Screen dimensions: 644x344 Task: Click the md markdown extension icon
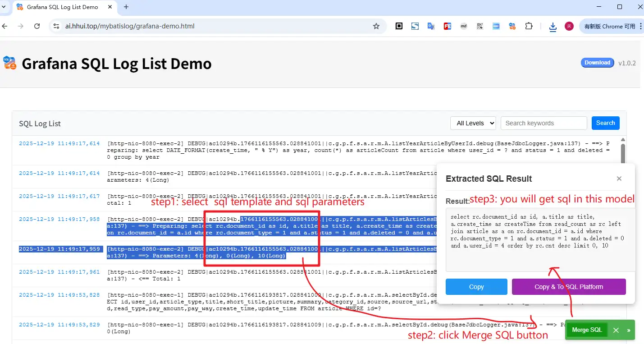click(x=463, y=26)
